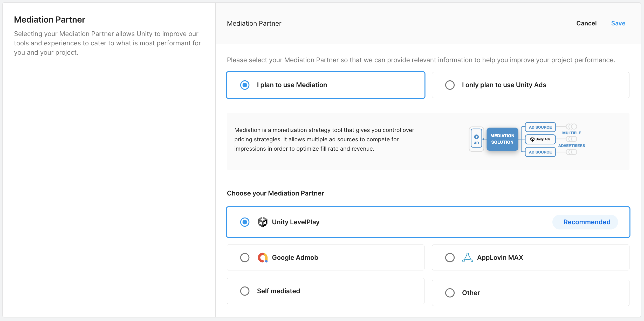Save the Mediation Partner settings
This screenshot has width=644, height=321.
[x=618, y=23]
